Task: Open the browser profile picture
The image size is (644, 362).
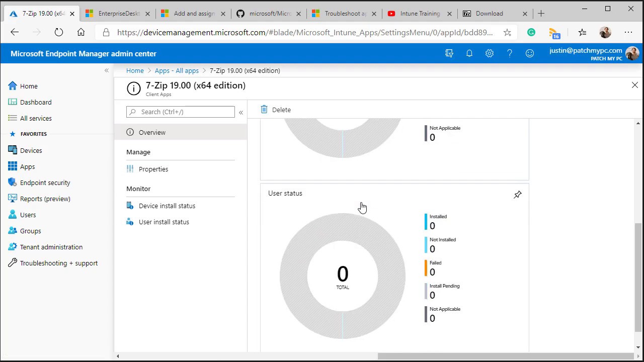Action: tap(605, 32)
